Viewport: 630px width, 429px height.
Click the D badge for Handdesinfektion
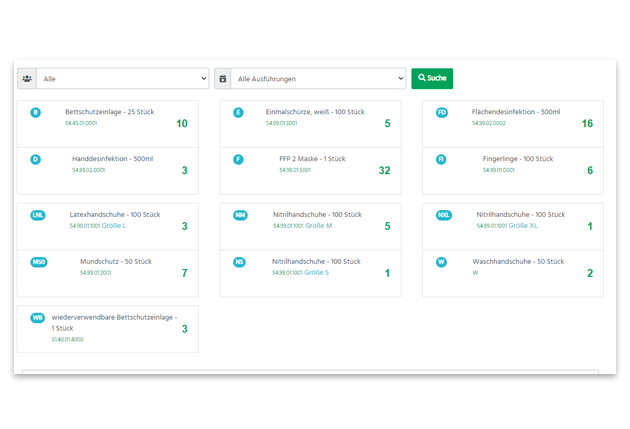pos(35,159)
